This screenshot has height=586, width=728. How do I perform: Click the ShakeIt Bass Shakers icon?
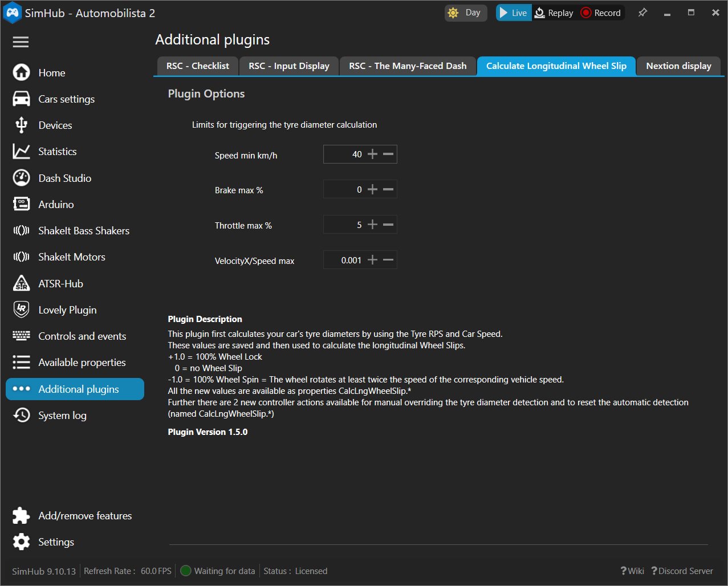tap(21, 230)
